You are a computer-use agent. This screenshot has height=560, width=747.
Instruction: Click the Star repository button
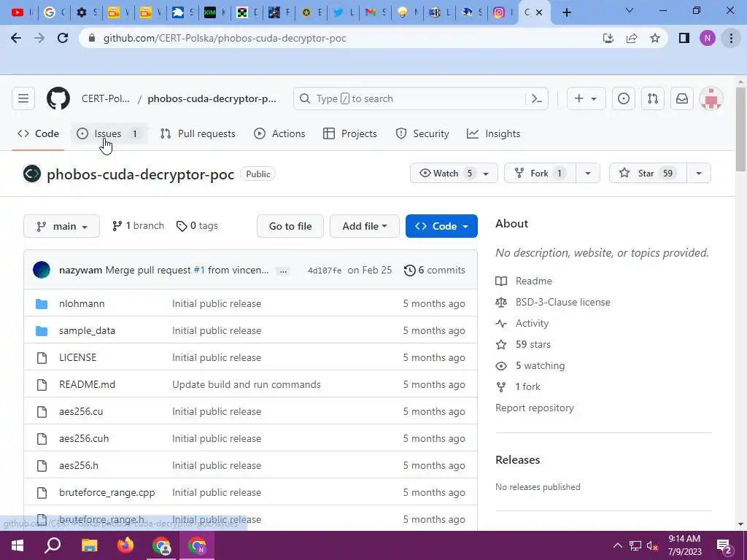pos(648,174)
